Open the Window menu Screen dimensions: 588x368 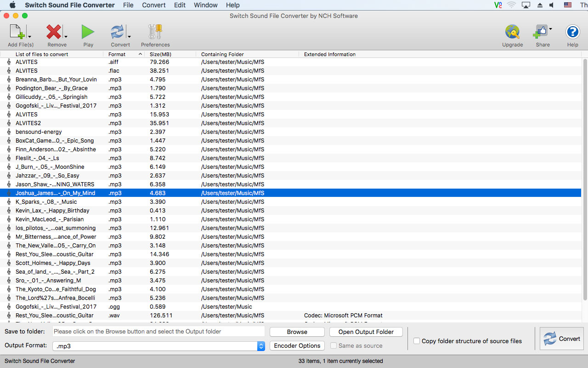[206, 5]
